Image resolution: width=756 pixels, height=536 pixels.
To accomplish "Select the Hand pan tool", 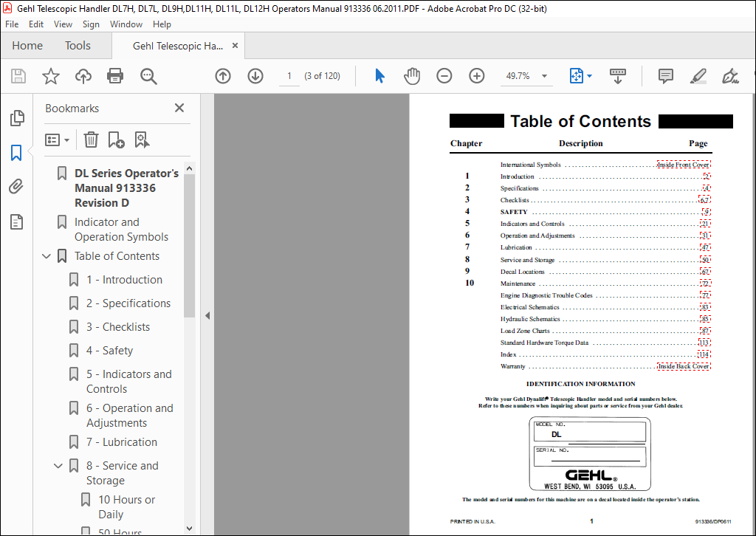I will click(x=412, y=76).
